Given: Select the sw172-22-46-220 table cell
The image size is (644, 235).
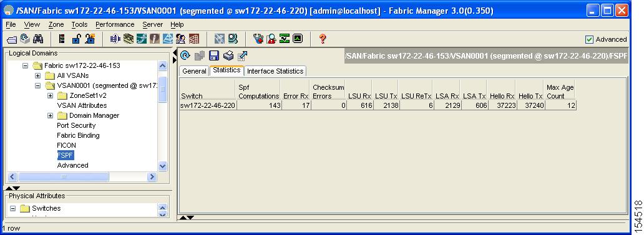Looking at the screenshot, I should [x=208, y=105].
